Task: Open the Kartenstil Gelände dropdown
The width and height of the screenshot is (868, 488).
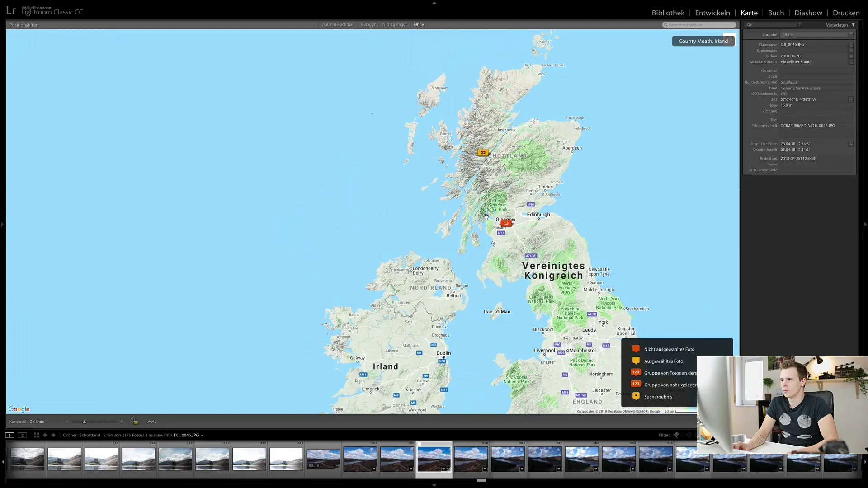Action: point(39,422)
